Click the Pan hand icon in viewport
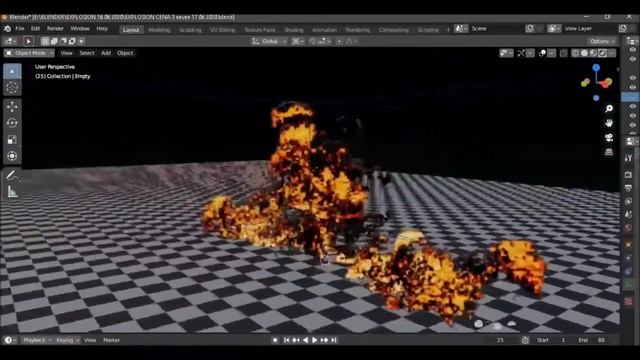Viewport: 640px width, 360px height. point(609,123)
